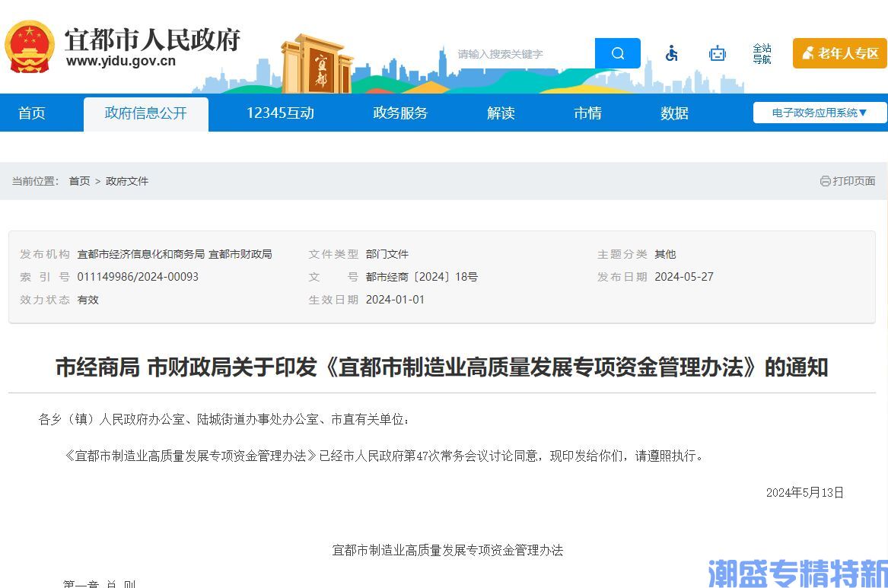Open the 12345互动 tab
888x588 pixels.
280,113
